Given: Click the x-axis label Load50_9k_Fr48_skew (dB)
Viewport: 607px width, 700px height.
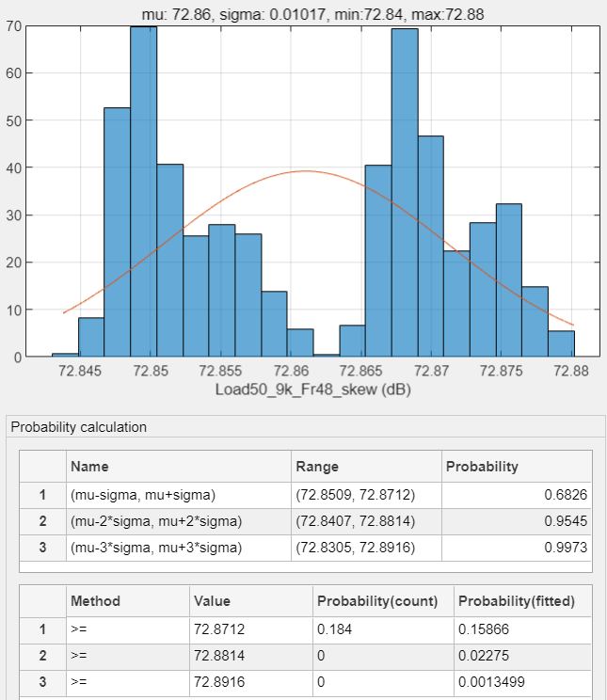Looking at the screenshot, I should click(312, 390).
